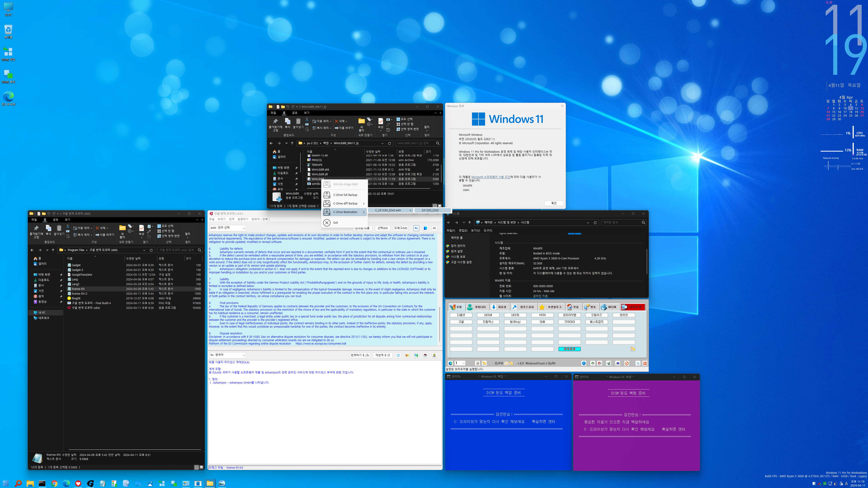
Task: Open Microsoft 소프트웨어 사용 조건 link
Action: pyautogui.click(x=491, y=177)
